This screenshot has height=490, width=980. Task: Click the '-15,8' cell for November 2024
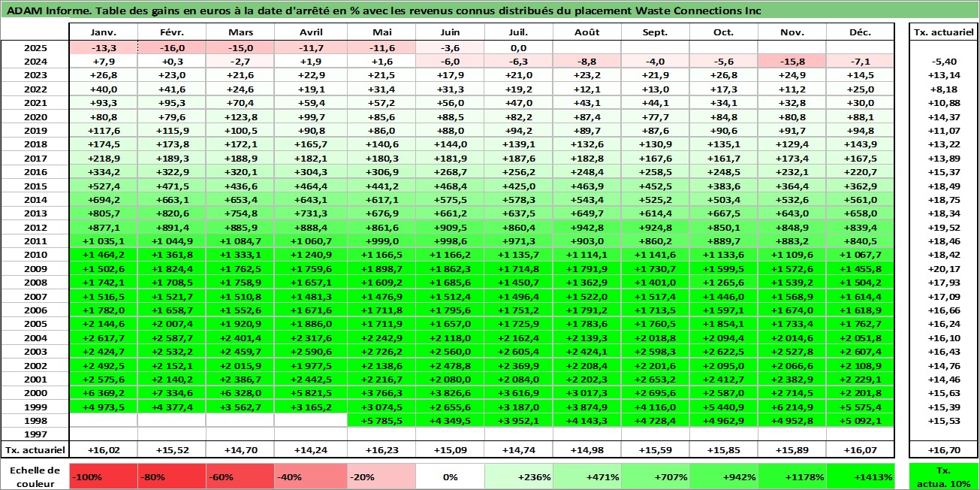pos(792,62)
